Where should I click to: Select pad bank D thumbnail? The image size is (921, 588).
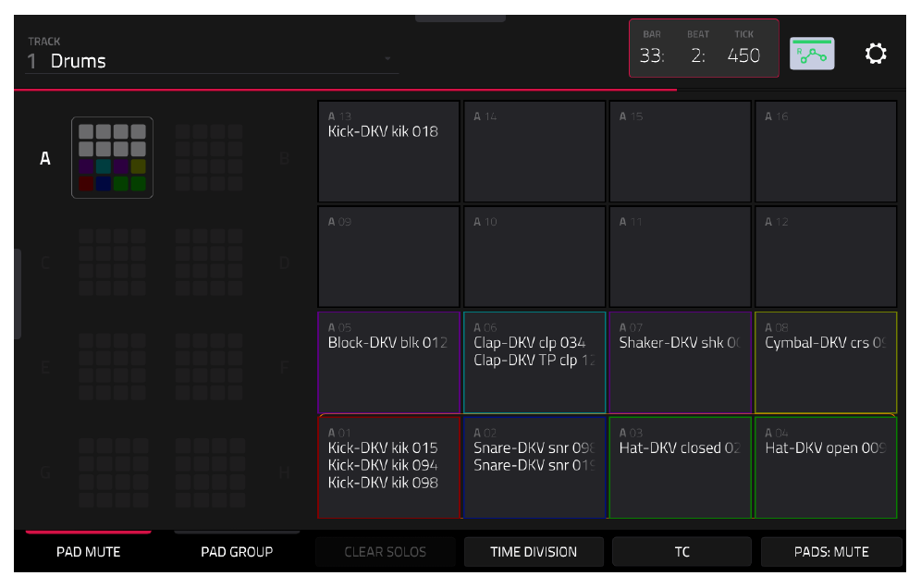coord(208,262)
